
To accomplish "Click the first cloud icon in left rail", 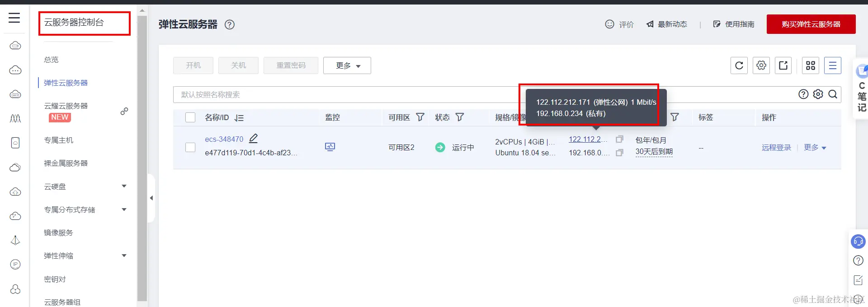I will tap(15, 46).
